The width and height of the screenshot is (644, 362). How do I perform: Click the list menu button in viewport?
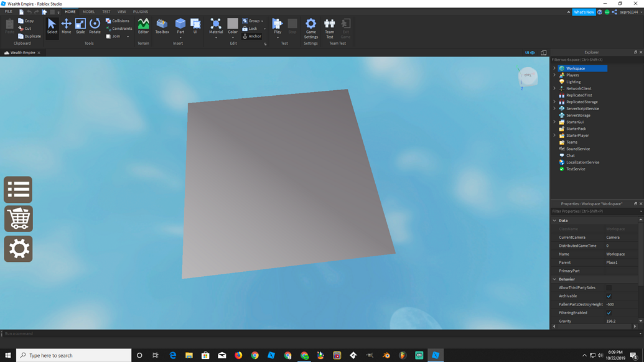pyautogui.click(x=18, y=190)
